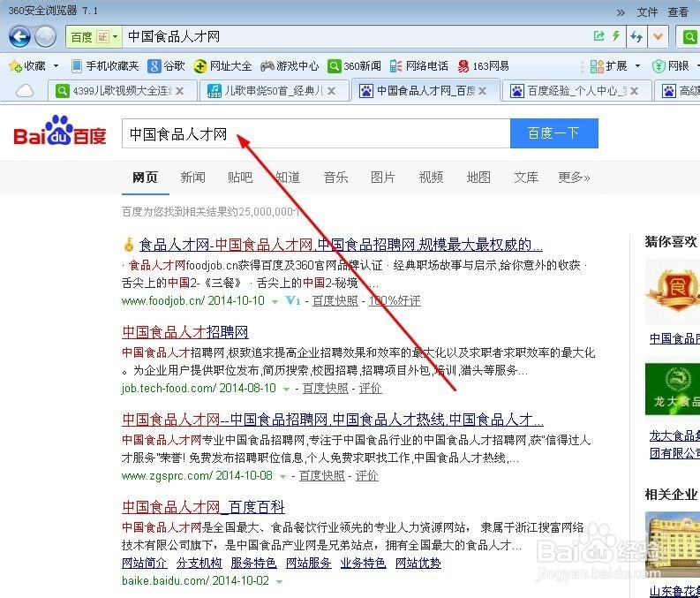700x598 pixels.
Task: Close the 儿歌串烧50首 tab
Action: tap(331, 91)
